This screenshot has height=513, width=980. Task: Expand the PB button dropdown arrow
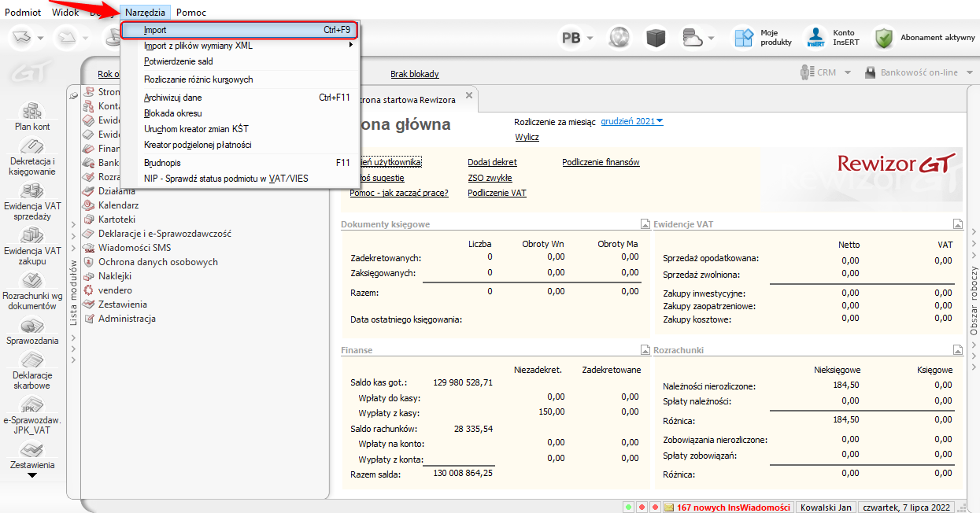click(590, 38)
